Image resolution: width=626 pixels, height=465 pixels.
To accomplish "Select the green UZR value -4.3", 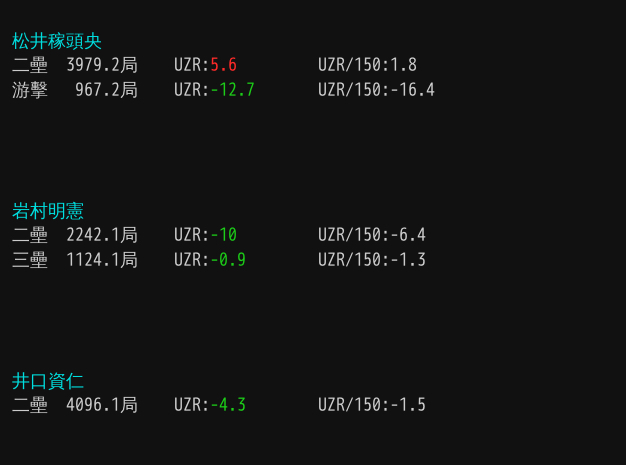I will tap(228, 405).
